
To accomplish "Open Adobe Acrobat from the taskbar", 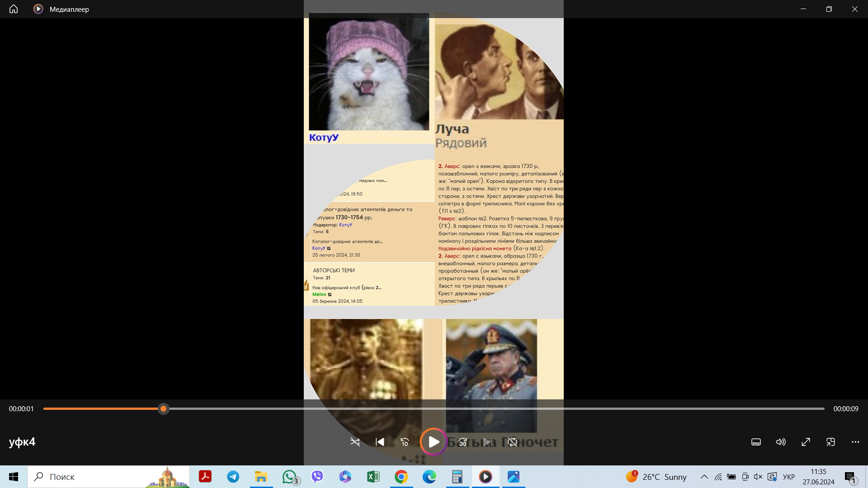I will [205, 477].
